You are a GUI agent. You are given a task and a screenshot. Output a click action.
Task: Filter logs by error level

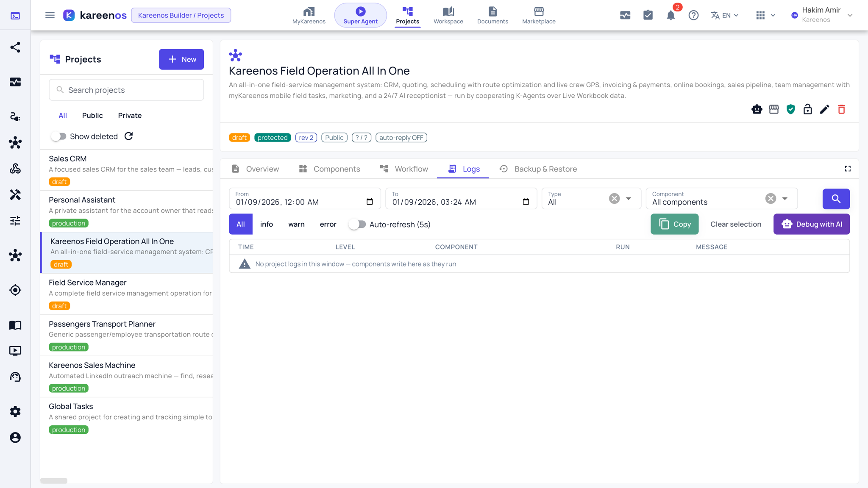pos(328,224)
